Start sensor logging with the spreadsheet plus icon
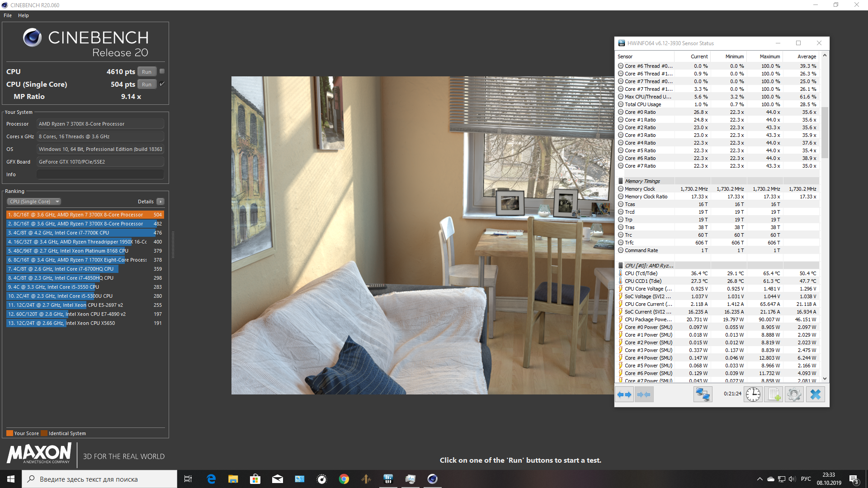The image size is (868, 488). tap(774, 394)
